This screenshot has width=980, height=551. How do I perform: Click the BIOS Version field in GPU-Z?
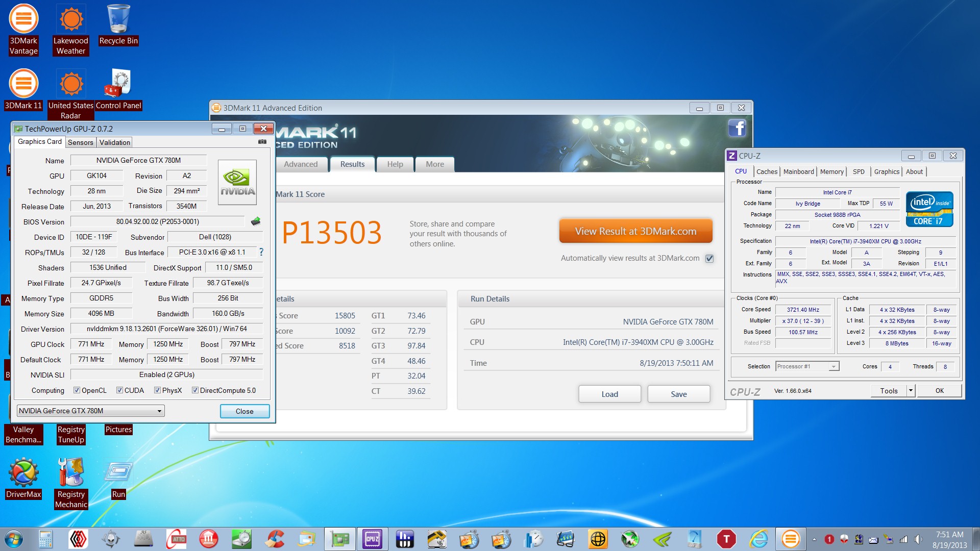coord(158,221)
